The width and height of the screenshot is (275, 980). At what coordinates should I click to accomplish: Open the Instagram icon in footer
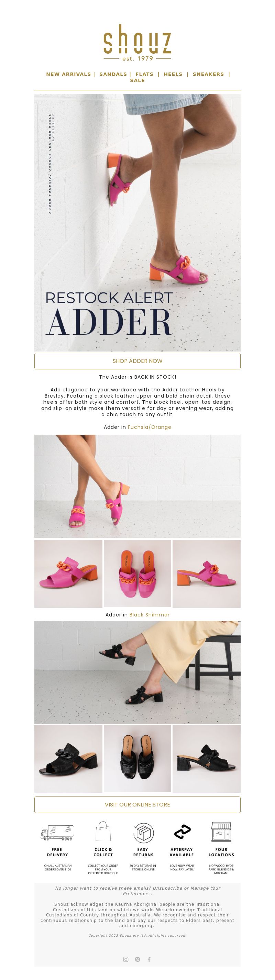(126, 959)
